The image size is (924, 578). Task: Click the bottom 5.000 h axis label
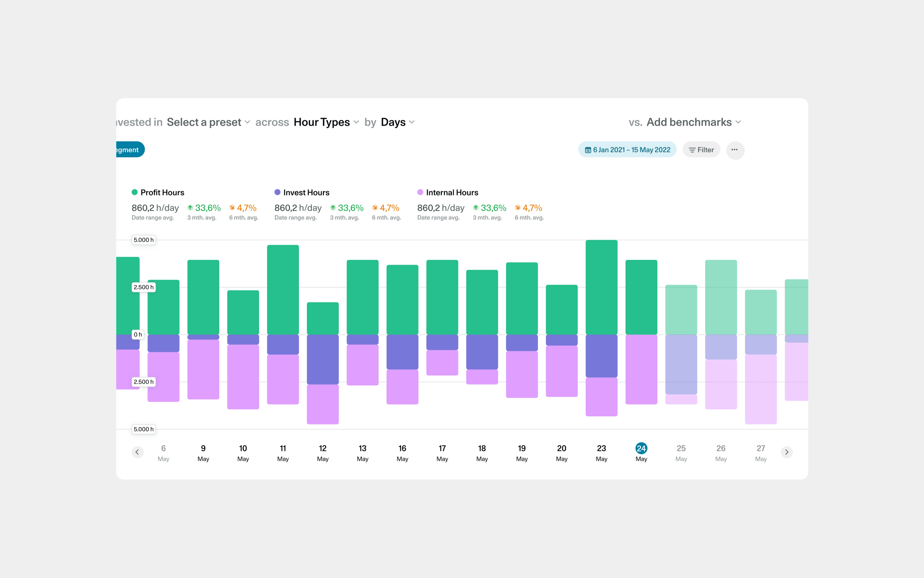tap(144, 429)
